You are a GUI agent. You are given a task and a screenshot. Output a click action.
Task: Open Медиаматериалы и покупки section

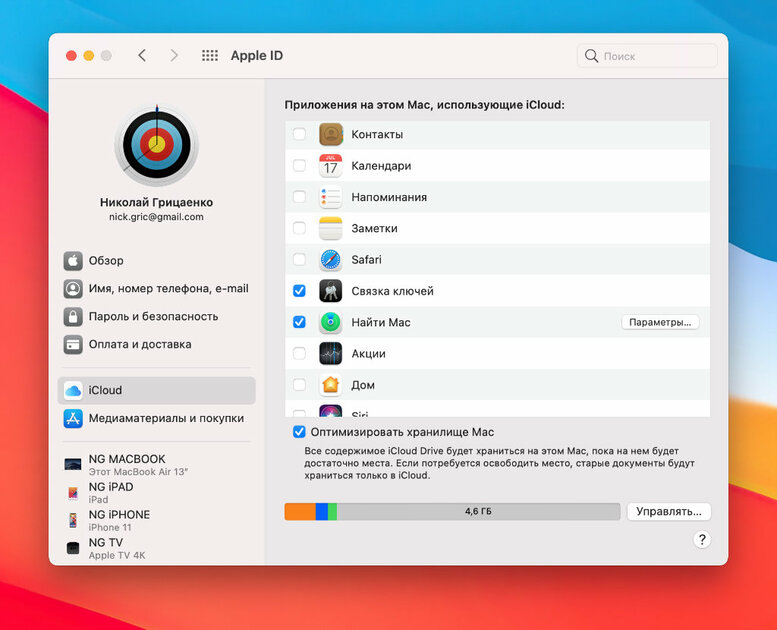(157, 418)
